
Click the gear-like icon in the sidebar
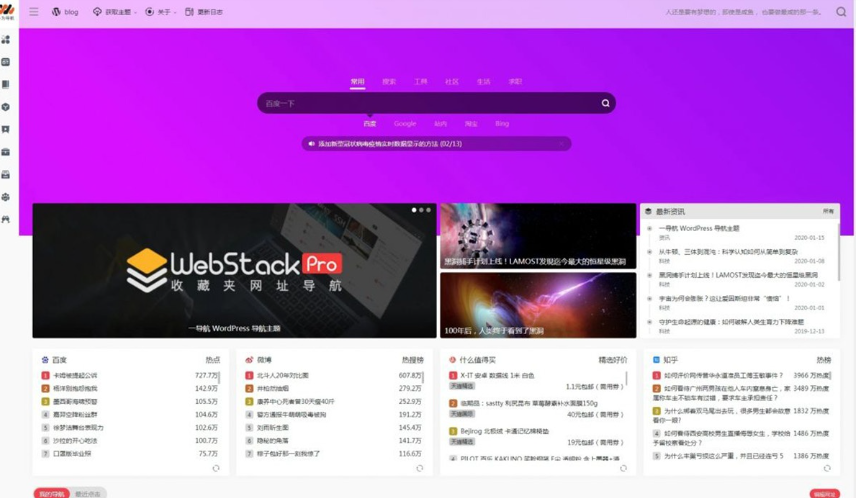tap(6, 197)
